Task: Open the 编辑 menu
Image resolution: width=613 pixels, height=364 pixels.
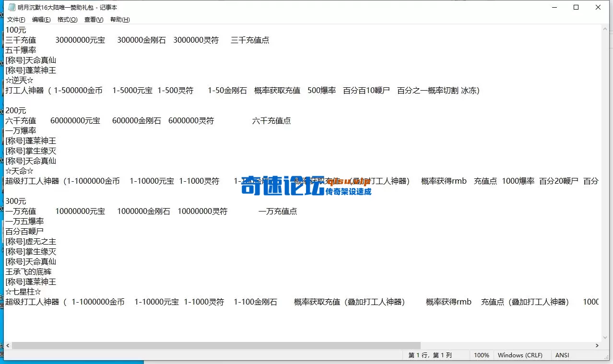Action: pyautogui.click(x=41, y=20)
